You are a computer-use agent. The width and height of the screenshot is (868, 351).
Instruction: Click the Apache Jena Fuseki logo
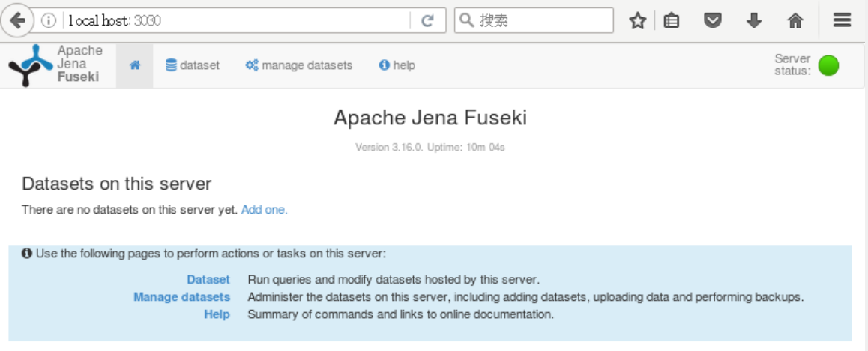(x=55, y=64)
